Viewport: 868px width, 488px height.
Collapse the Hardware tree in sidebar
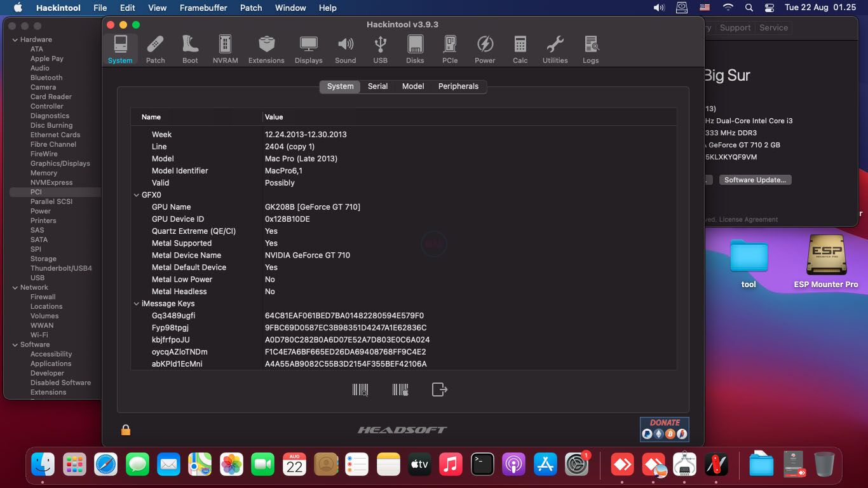(15, 39)
